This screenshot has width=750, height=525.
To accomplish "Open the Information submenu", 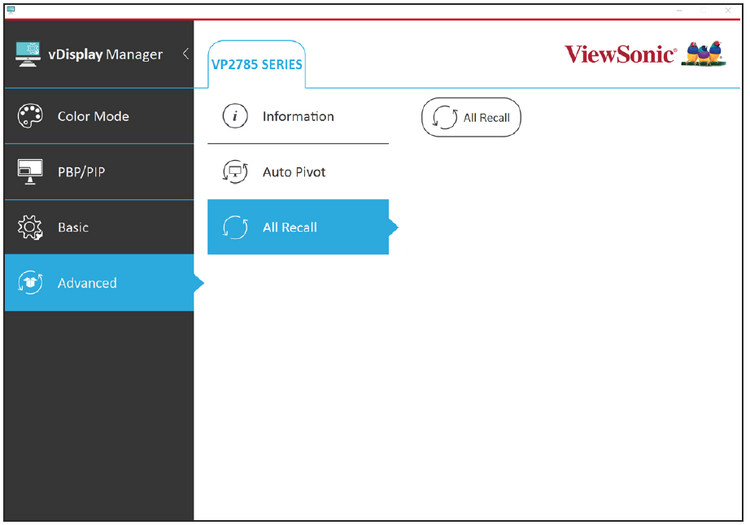I will [x=298, y=116].
